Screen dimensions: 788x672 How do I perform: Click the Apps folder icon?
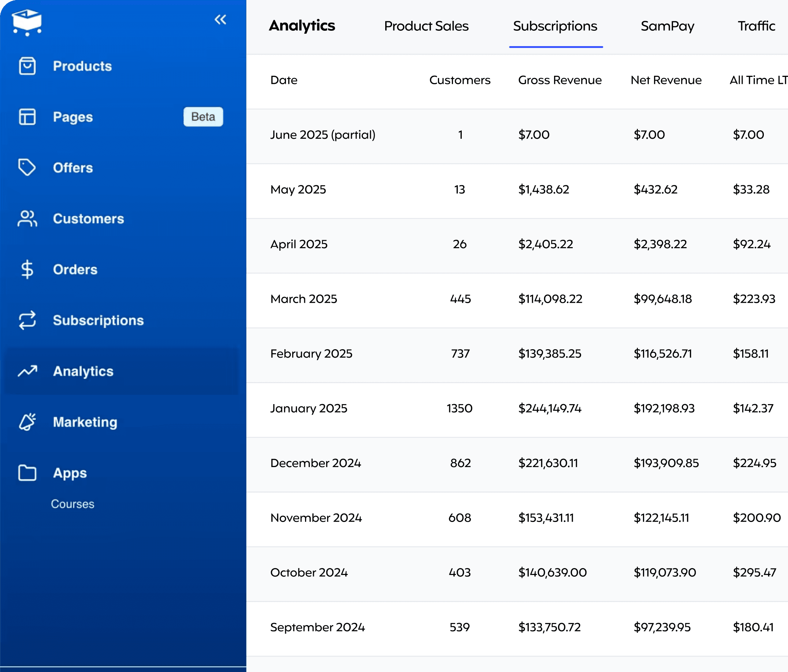[27, 473]
